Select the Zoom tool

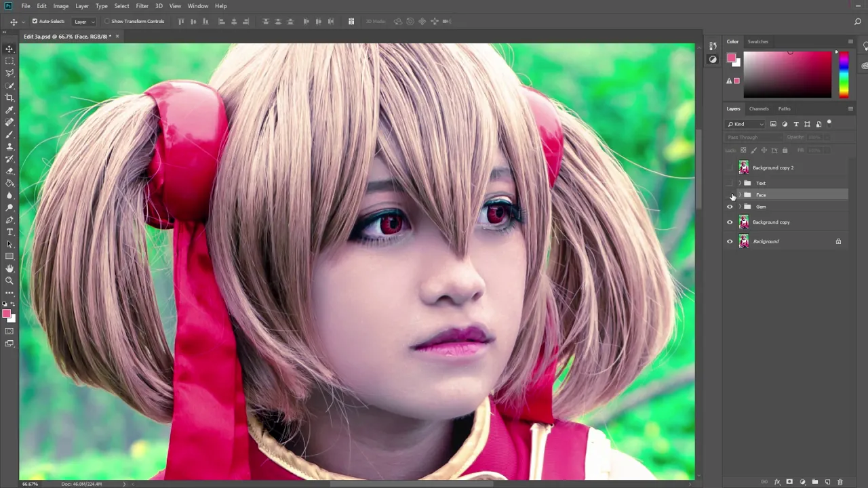9,281
